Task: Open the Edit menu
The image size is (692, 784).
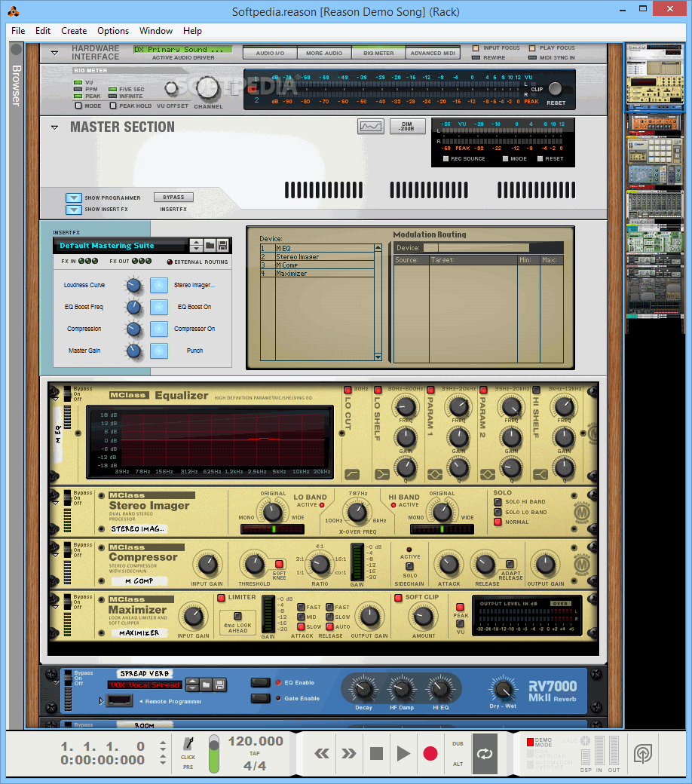Action: pos(43,31)
